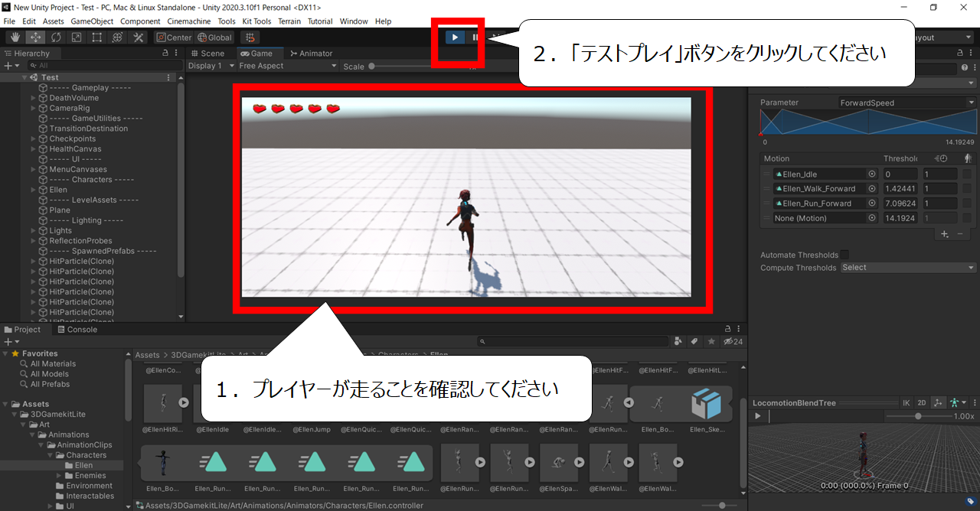Click the Ellen_Idle threshold field
Image resolution: width=980 pixels, height=511 pixels.
(x=900, y=174)
